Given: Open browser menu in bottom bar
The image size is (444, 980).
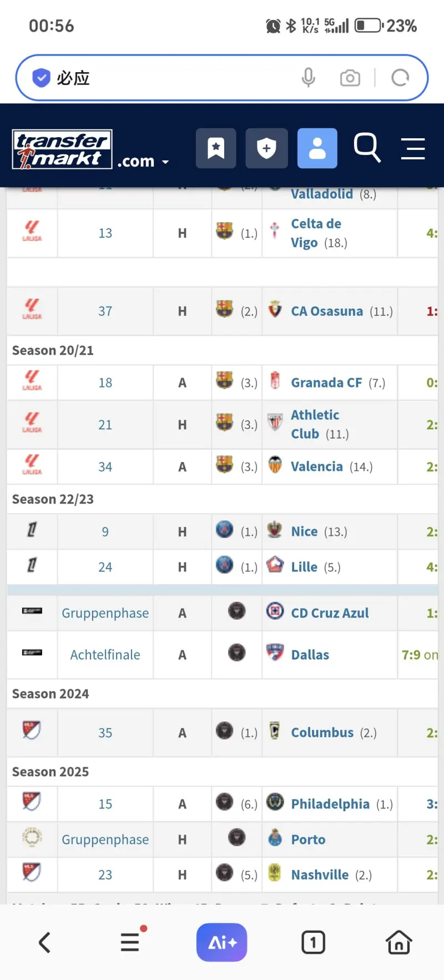Looking at the screenshot, I should (130, 942).
